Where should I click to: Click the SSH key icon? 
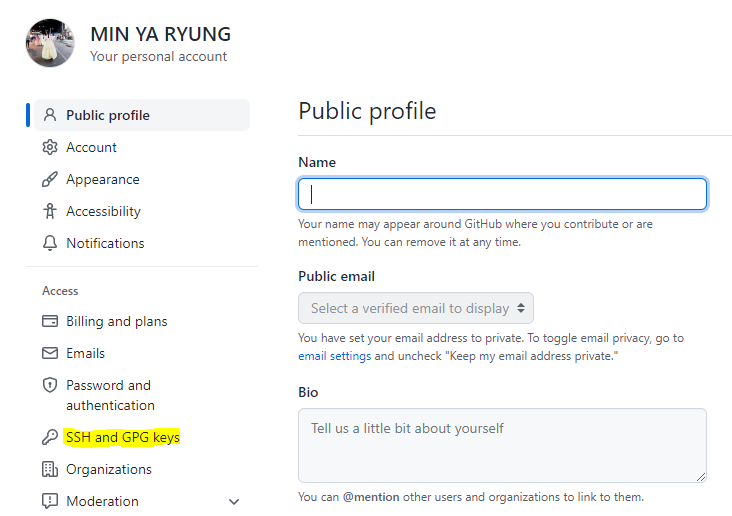click(50, 437)
